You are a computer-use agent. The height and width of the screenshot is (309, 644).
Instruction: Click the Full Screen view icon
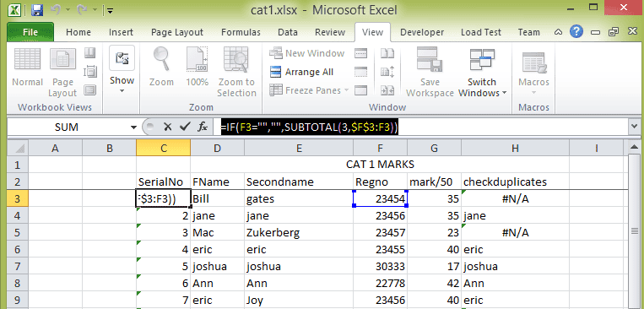[90, 90]
